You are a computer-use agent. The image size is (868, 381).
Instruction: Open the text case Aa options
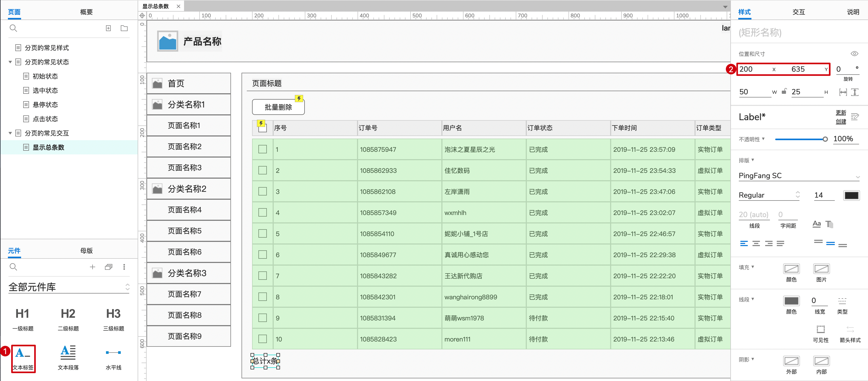click(x=817, y=224)
